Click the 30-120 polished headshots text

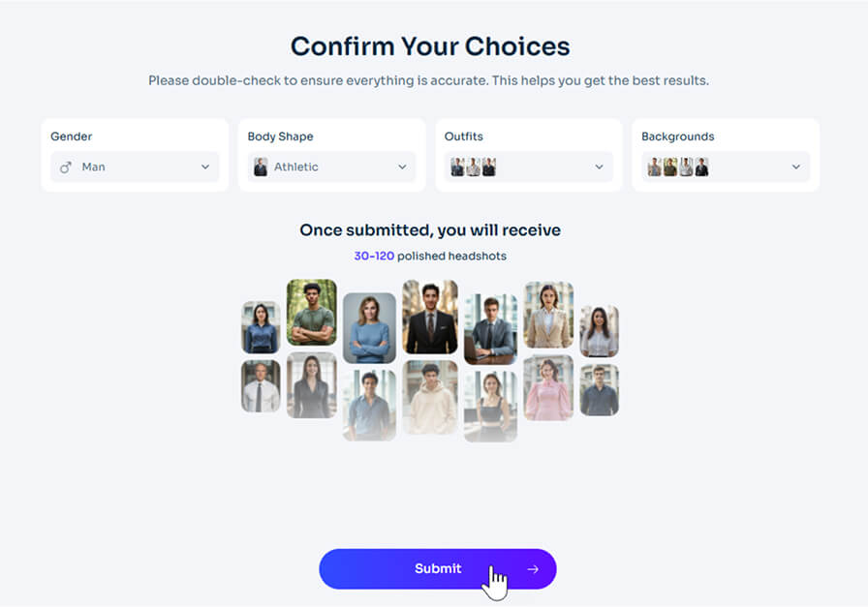coord(430,256)
